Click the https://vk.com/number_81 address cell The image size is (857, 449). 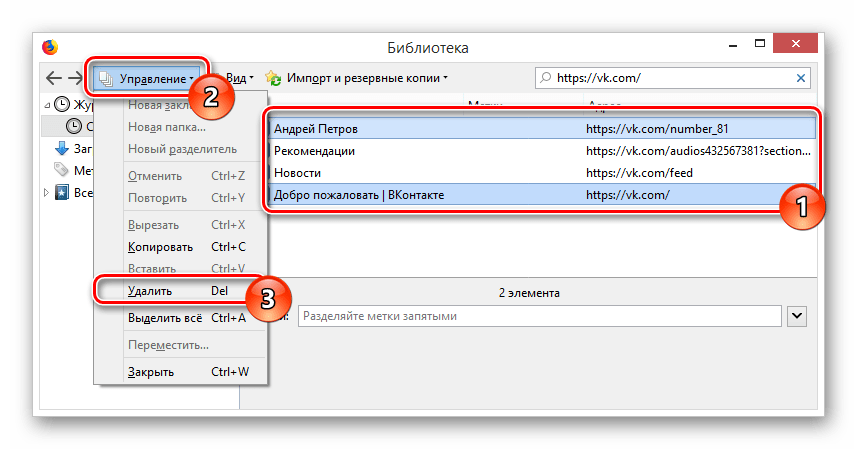[657, 129]
